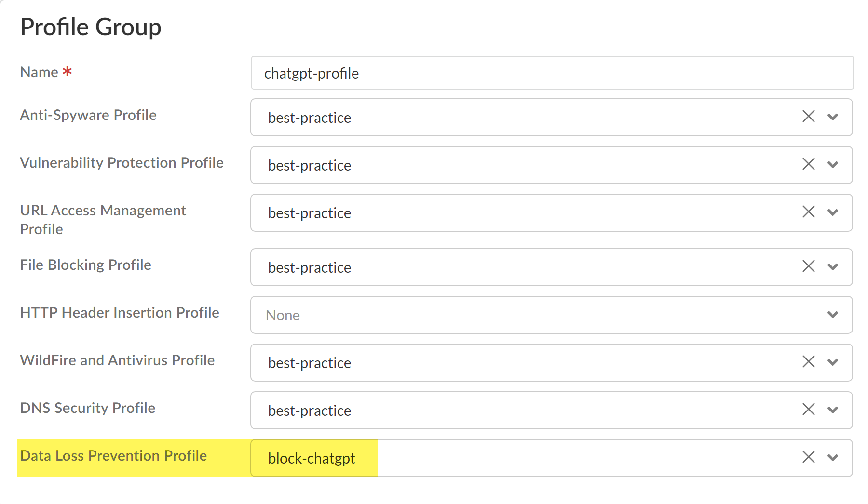The image size is (868, 504).
Task: Click the None placeholder in HTTP Header Insertion
Action: click(x=283, y=315)
